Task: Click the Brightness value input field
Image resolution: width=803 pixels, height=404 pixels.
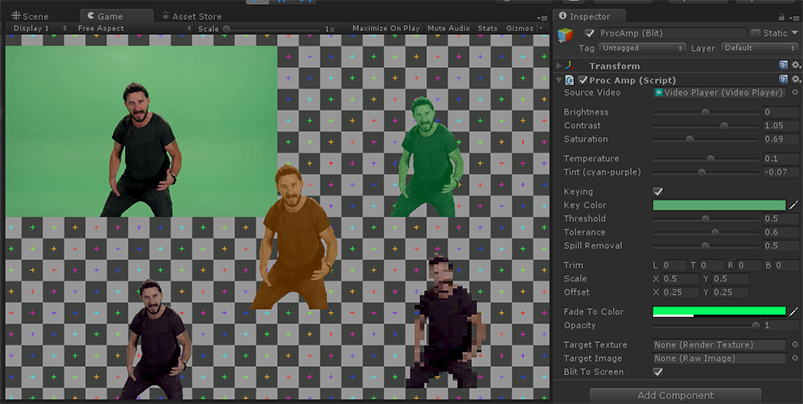Action: (780, 112)
